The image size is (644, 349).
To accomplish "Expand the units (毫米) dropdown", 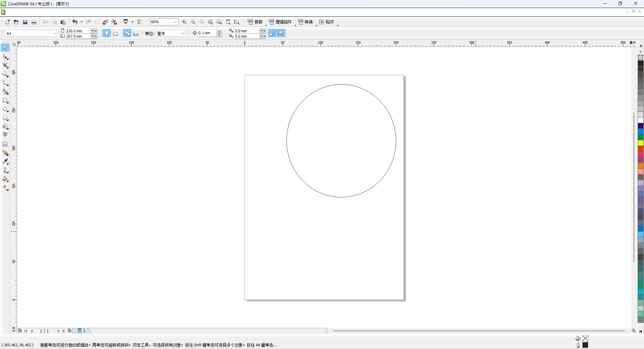I will tap(183, 34).
